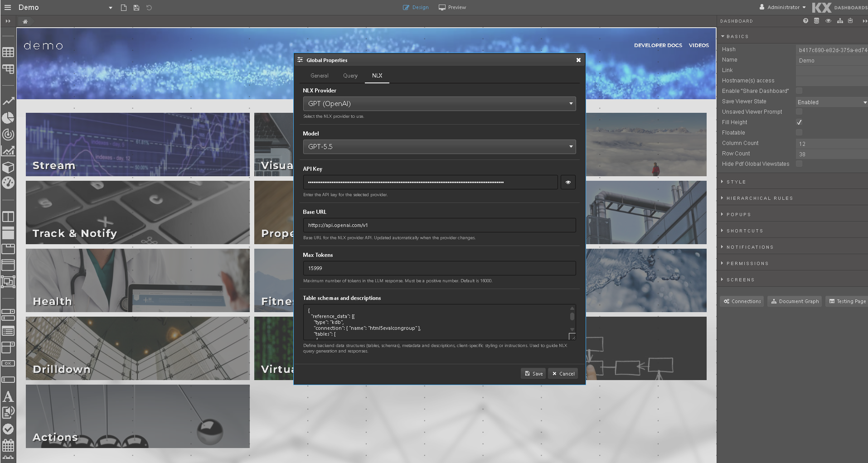
Task: Uncheck the Fill Height checkbox
Action: click(x=799, y=122)
